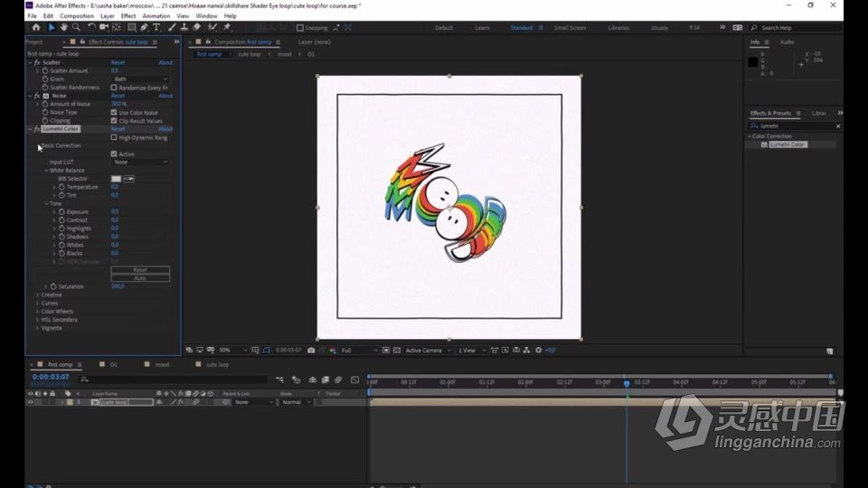The height and width of the screenshot is (488, 868).
Task: Open the Grain dropdown set to Both
Action: (140, 80)
